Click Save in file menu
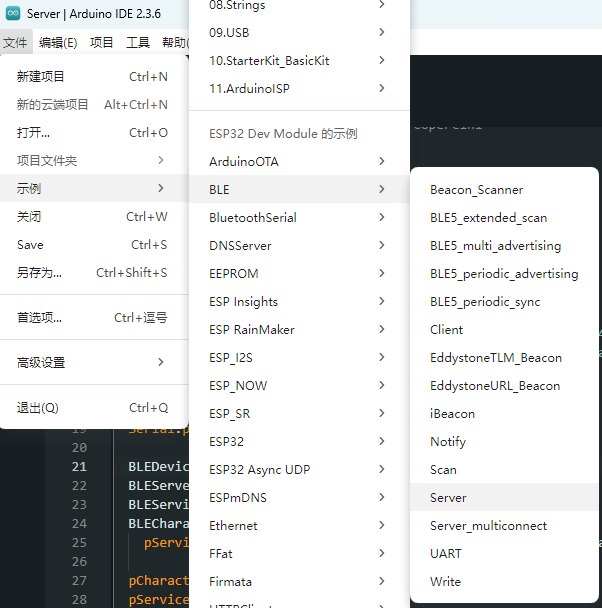This screenshot has height=608, width=602. tap(94, 245)
